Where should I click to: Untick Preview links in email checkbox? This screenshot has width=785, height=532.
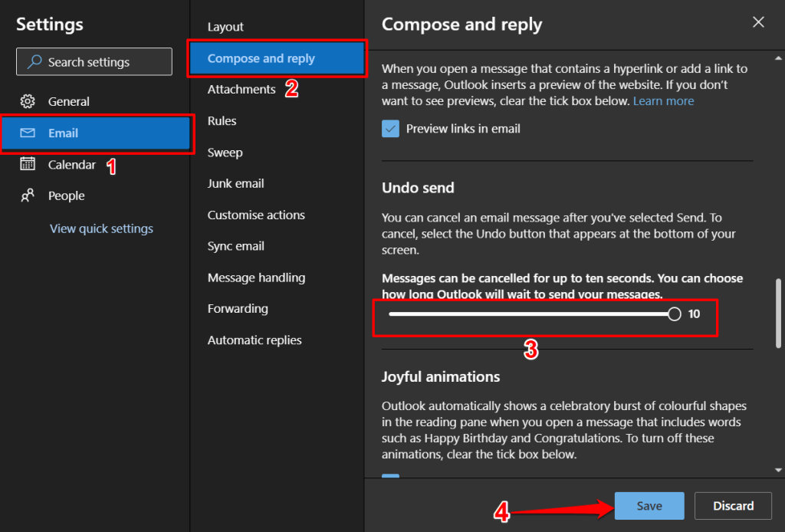(x=391, y=129)
